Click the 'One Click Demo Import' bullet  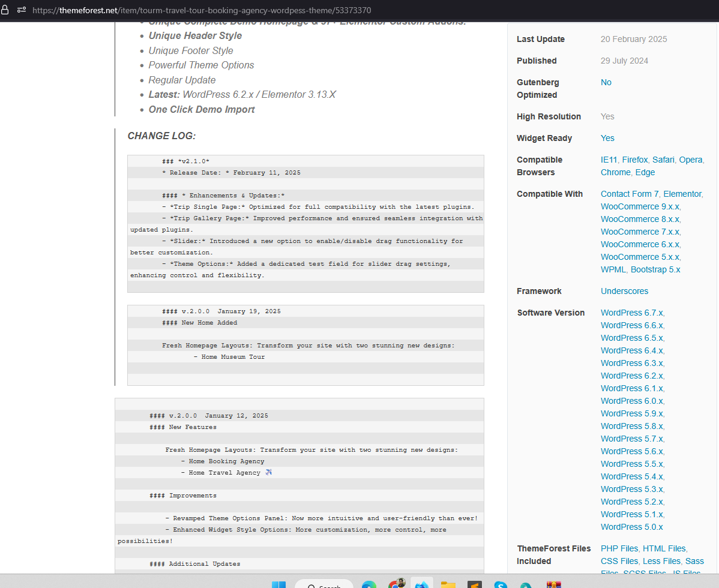click(201, 110)
